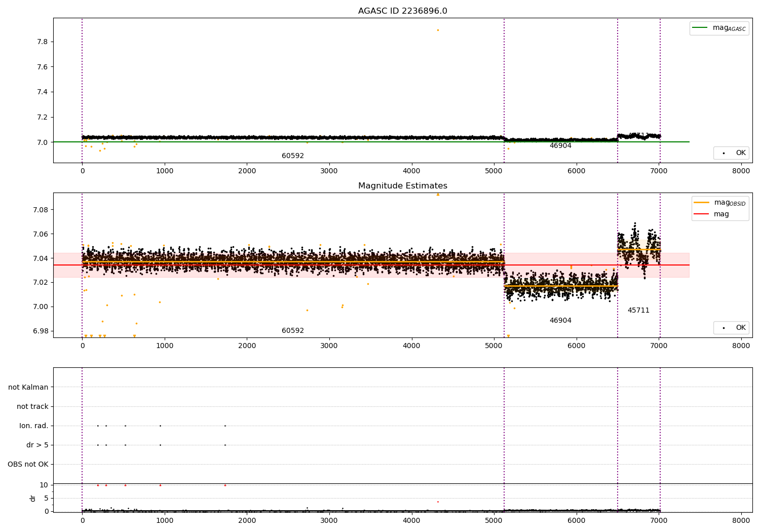The height and width of the screenshot is (532, 760).
Task: Select the lone red marker near x=4300 in dr panel
Action: click(438, 502)
